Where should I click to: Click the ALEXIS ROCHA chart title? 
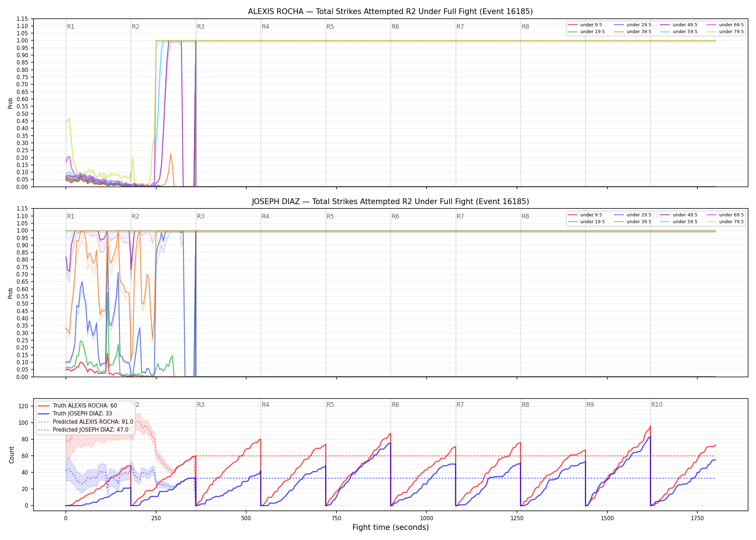[390, 12]
